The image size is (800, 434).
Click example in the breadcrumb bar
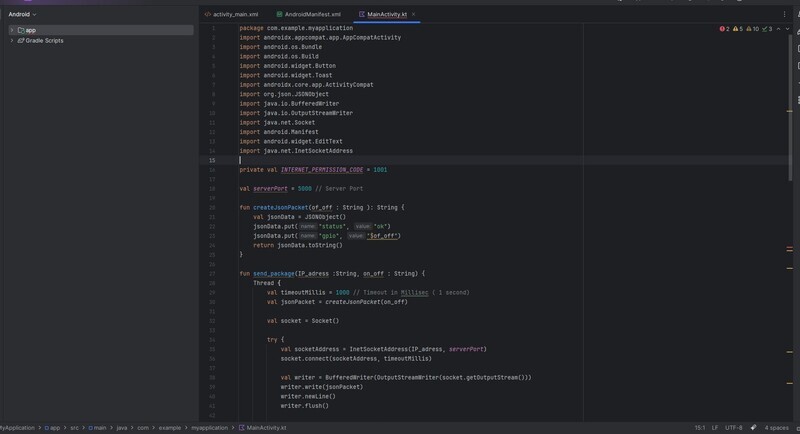(x=169, y=428)
